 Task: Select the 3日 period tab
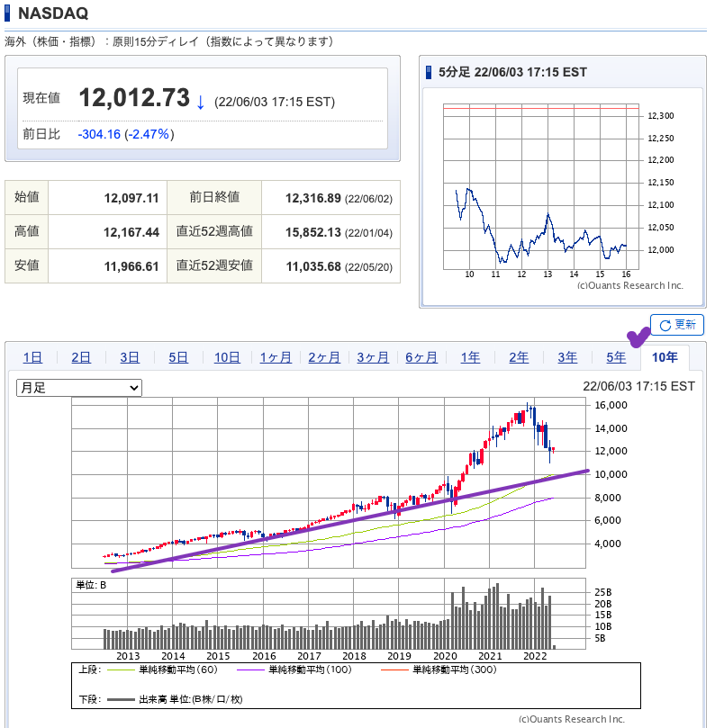[x=130, y=357]
